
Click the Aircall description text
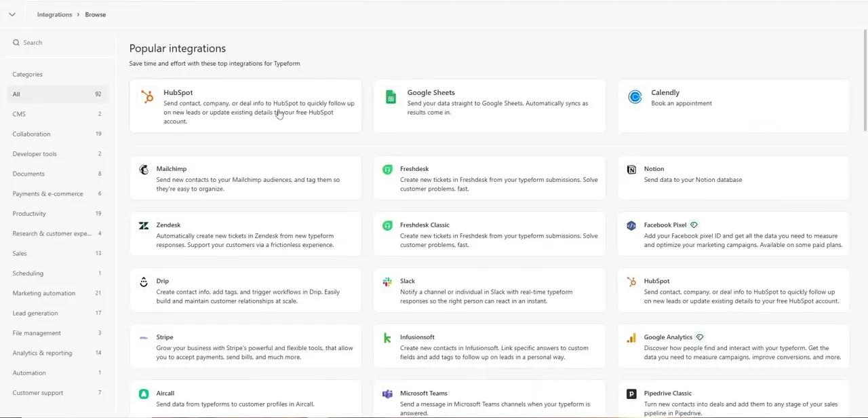[x=235, y=404]
